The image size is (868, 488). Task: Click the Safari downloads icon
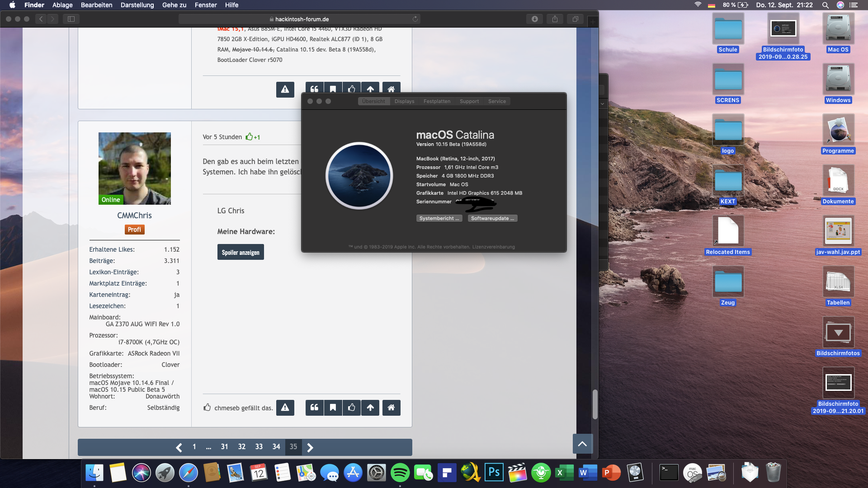534,19
